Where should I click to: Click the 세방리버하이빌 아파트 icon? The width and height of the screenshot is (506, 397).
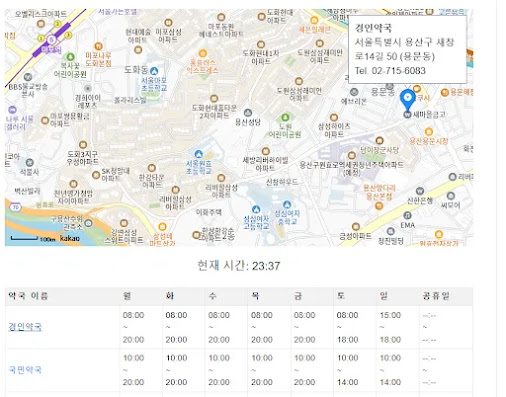265,152
